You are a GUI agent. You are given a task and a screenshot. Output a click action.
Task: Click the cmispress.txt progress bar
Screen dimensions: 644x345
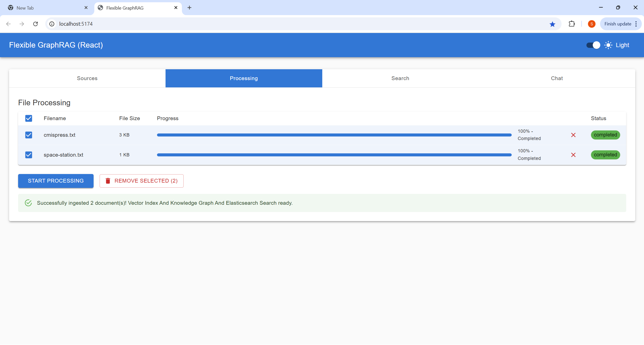coord(334,135)
